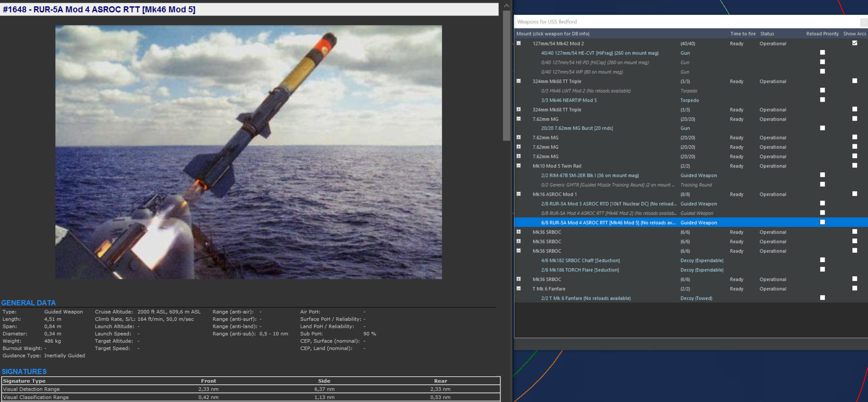Collapse the 127mm/54 Mk42 Mod 2 mount
Image resolution: width=868 pixels, height=402 pixels.
tap(518, 43)
